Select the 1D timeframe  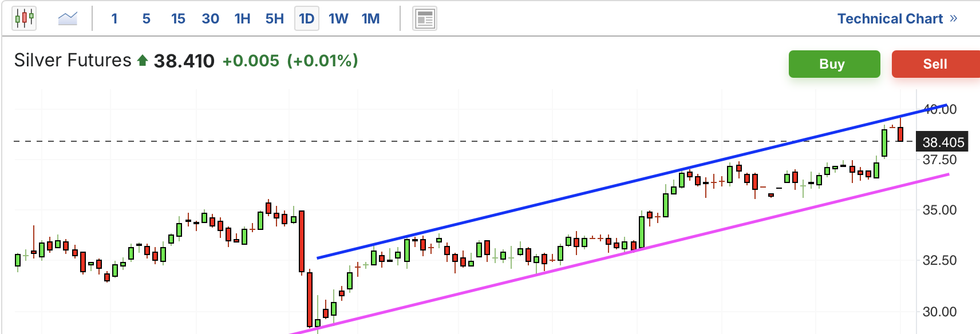tap(307, 19)
